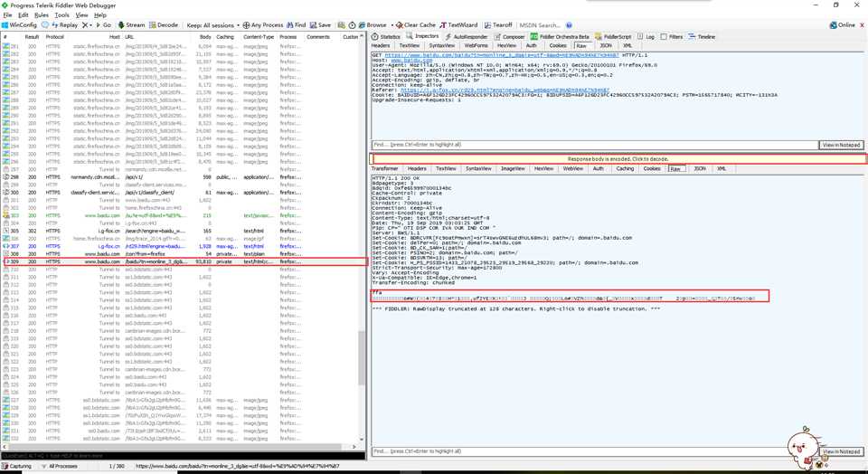The height and width of the screenshot is (474, 868).
Task: Click View in Notepad for the request
Action: (842, 145)
